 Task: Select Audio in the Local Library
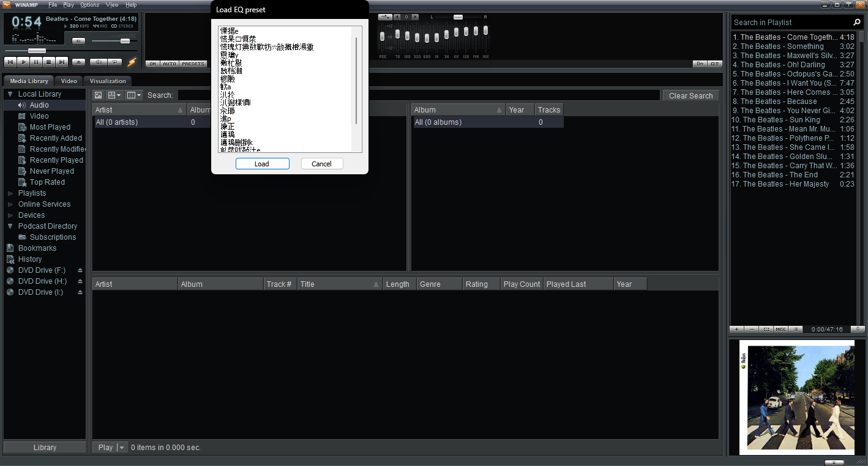coord(39,105)
